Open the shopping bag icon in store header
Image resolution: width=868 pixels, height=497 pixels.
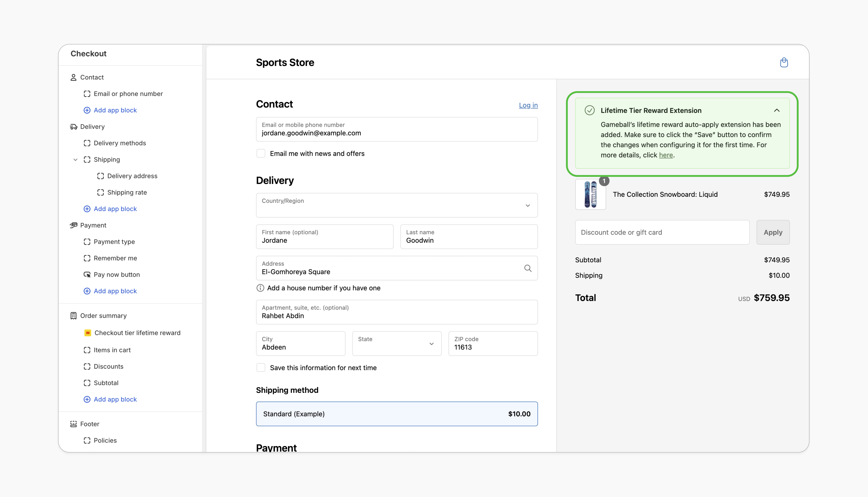tap(784, 62)
